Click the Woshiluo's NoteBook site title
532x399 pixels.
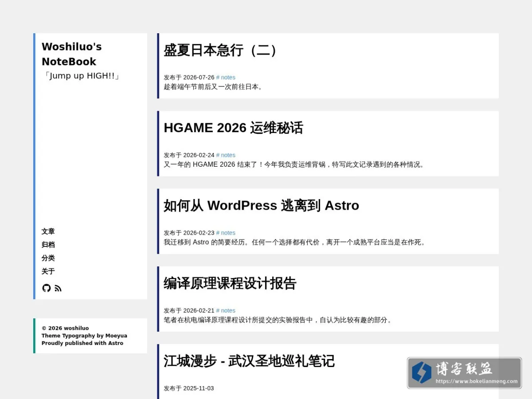point(72,54)
